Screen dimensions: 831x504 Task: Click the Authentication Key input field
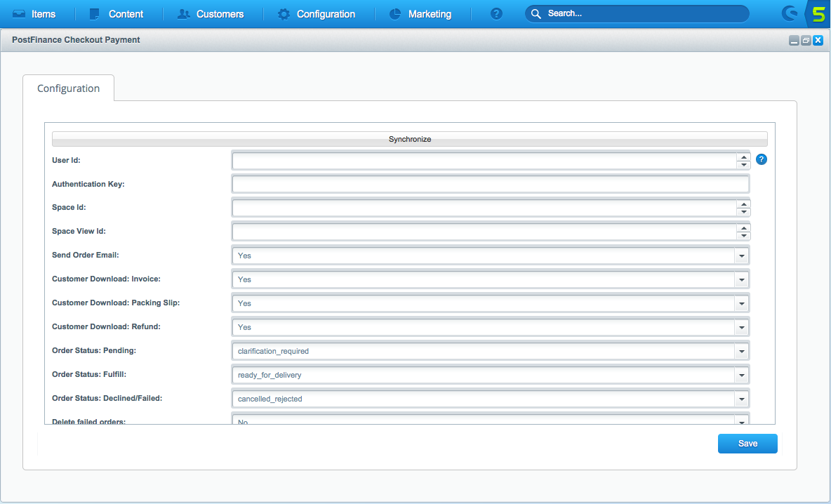click(491, 184)
